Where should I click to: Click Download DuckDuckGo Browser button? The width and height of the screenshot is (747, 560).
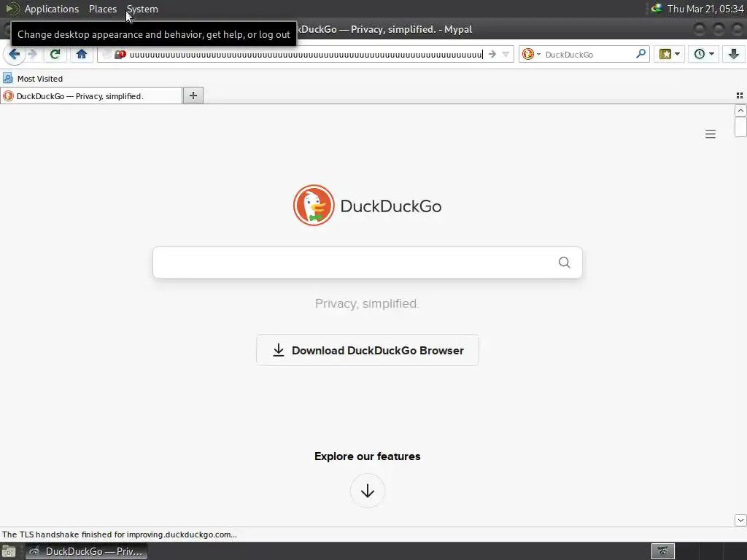368,351
